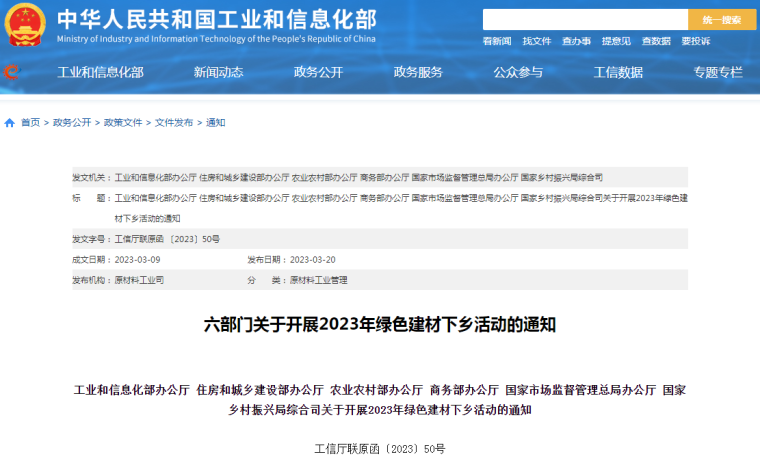Click 文件发布 breadcrumb link
This screenshot has height=463, width=760.
[x=174, y=123]
